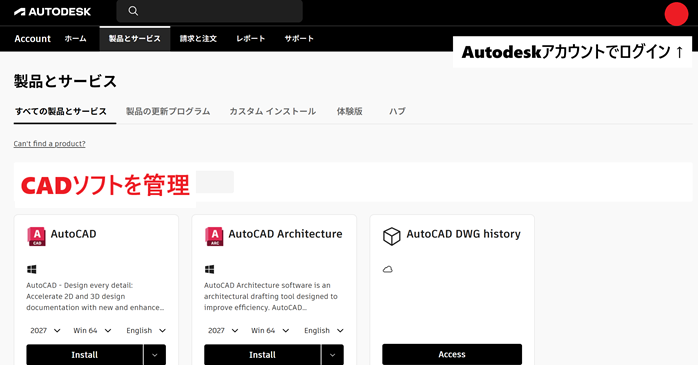Expand AutoCAD Architecture install options arrow
The height and width of the screenshot is (365, 698).
pyautogui.click(x=333, y=355)
